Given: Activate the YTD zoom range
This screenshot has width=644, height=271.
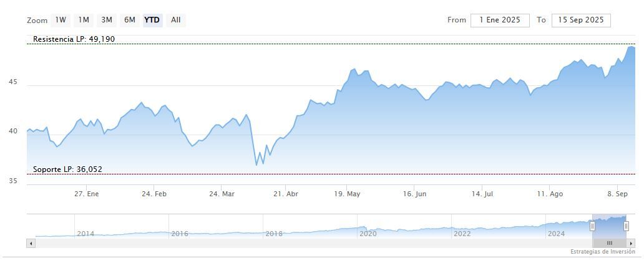Looking at the screenshot, I should pyautogui.click(x=152, y=20).
